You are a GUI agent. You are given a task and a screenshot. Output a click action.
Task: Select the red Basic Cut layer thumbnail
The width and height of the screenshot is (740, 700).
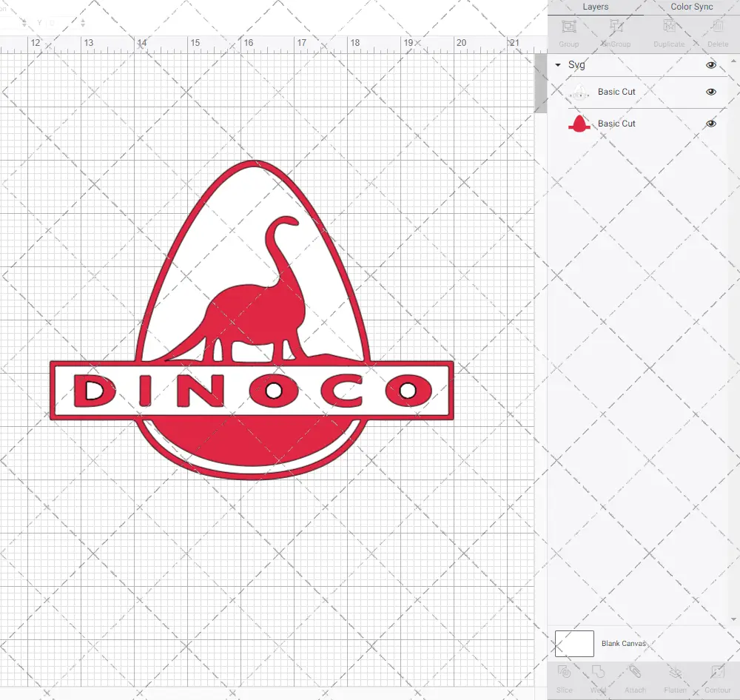coord(579,124)
